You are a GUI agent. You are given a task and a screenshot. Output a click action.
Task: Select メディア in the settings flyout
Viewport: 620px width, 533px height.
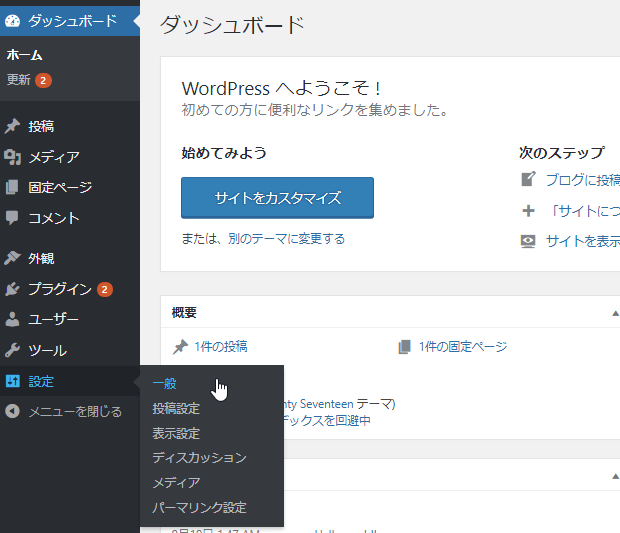[176, 483]
